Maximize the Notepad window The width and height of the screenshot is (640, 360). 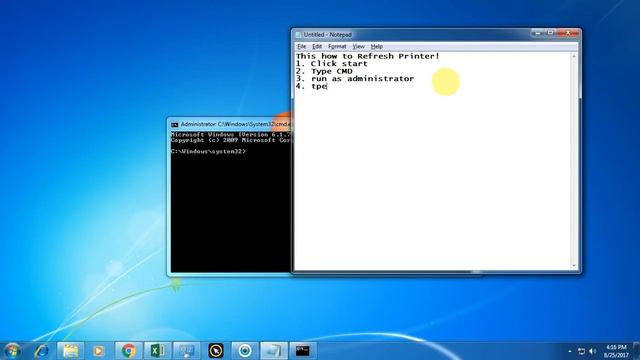coord(550,33)
